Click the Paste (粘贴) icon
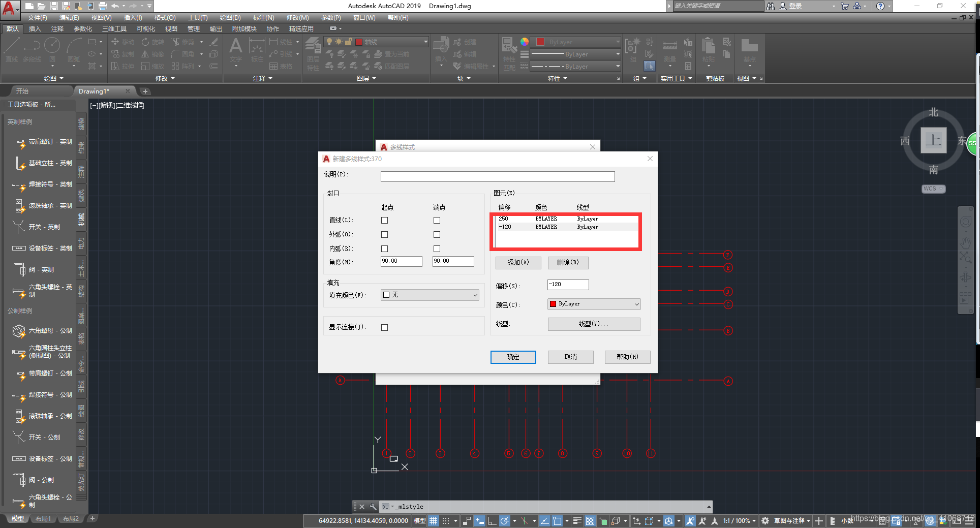The width and height of the screenshot is (980, 528). click(709, 50)
